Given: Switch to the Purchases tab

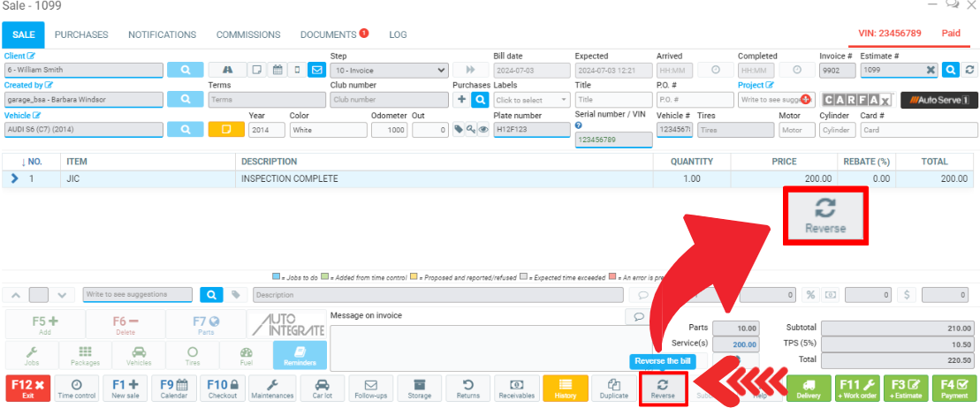Looking at the screenshot, I should click(81, 34).
